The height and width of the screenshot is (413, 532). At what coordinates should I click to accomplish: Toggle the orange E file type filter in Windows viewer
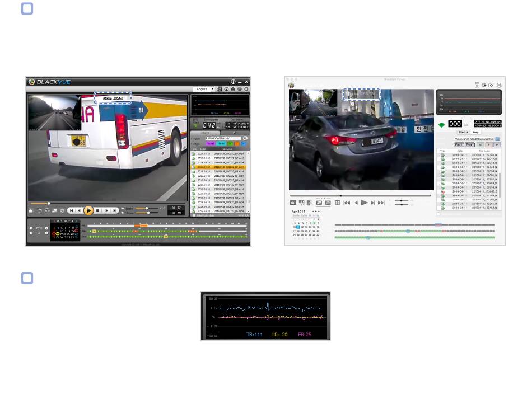237,143
